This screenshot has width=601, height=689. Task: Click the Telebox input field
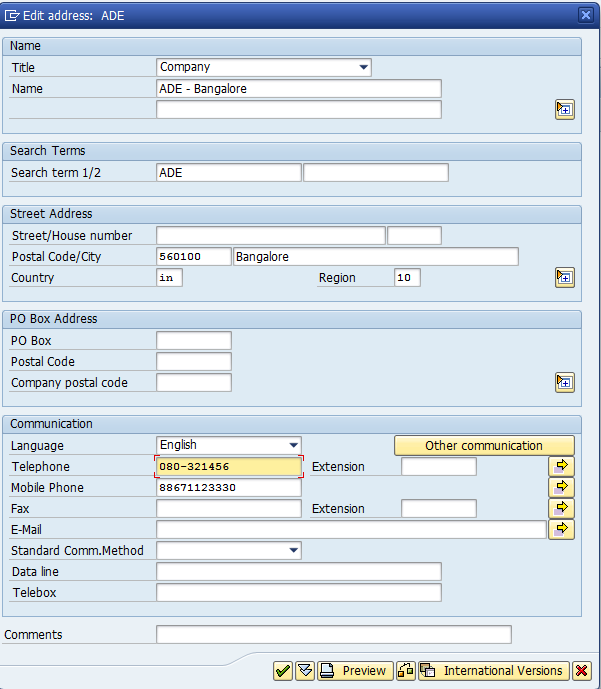coord(299,592)
